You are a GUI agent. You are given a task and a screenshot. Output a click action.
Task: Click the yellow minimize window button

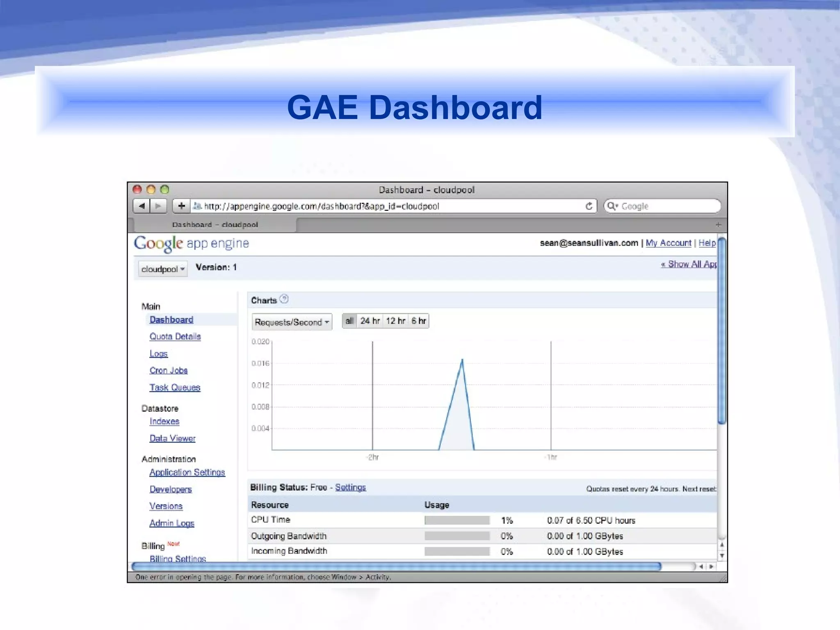151,189
